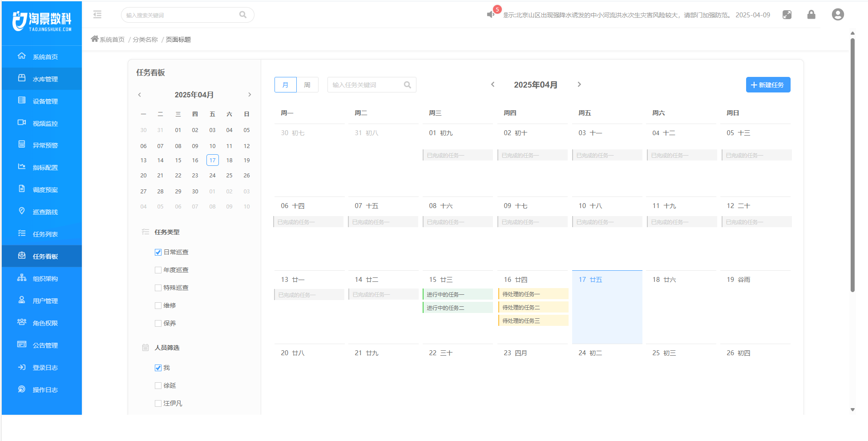Click the lock screen icon
This screenshot has width=868, height=441.
pos(811,15)
